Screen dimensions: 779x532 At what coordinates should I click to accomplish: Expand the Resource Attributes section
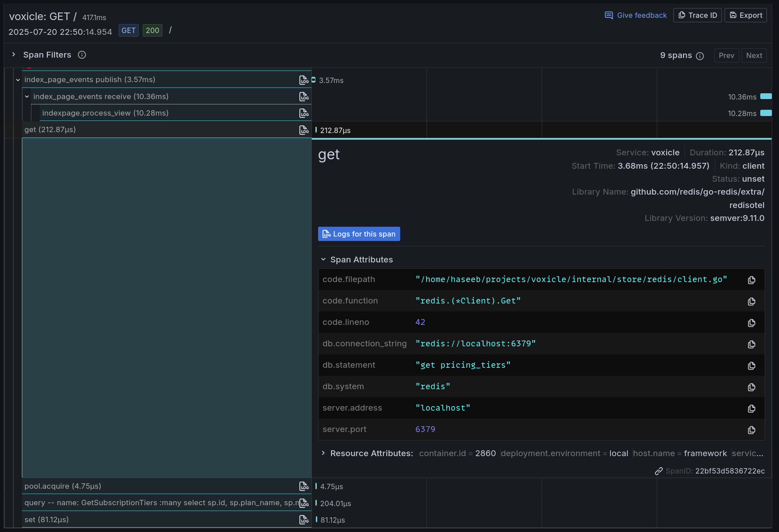tap(323, 453)
